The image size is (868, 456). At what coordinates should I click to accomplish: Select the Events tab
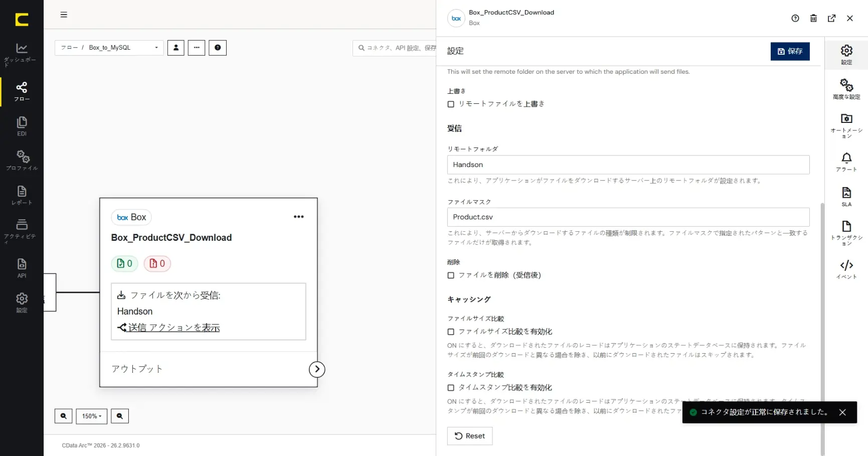846,269
